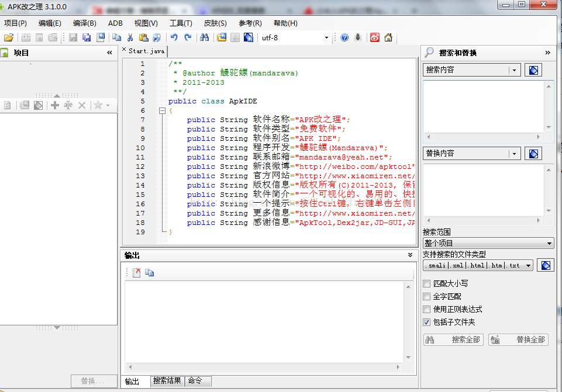Open the 参考(R) menu
Viewport: 562px width, 392px height.
250,23
